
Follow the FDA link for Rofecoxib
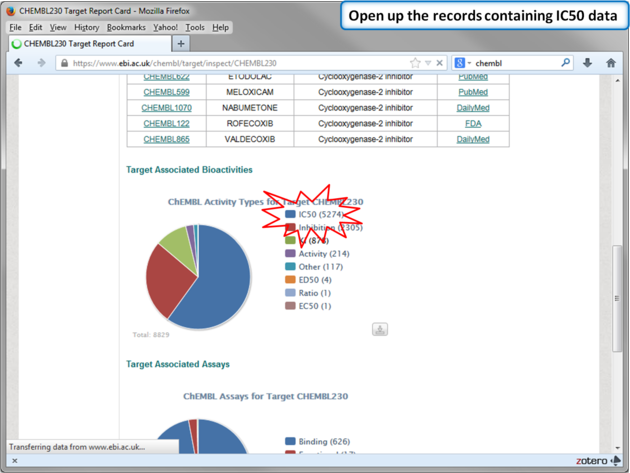pos(473,124)
